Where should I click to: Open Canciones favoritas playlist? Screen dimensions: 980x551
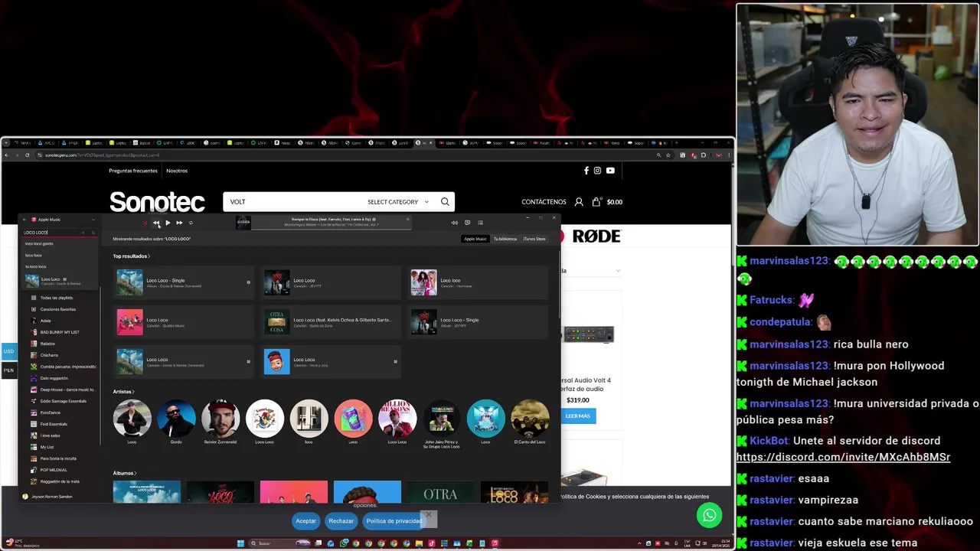tap(60, 309)
